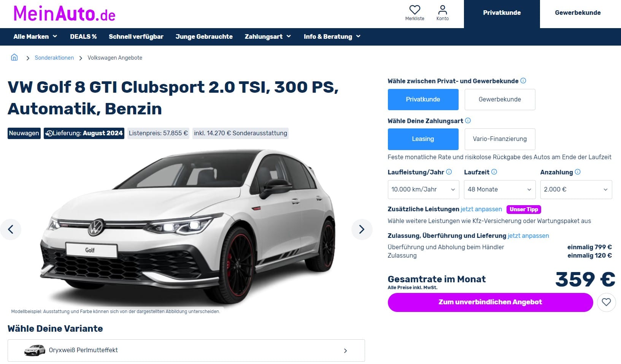
Task: Click Zum unverbindlichen Angebot button
Action: click(x=490, y=302)
